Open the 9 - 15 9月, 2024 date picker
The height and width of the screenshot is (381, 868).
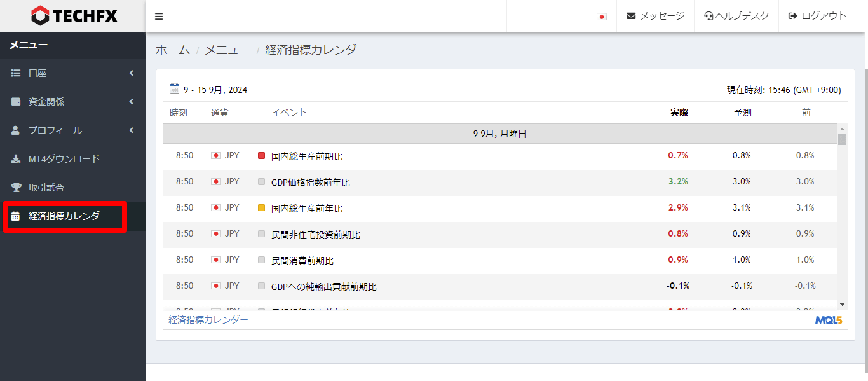[x=215, y=90]
